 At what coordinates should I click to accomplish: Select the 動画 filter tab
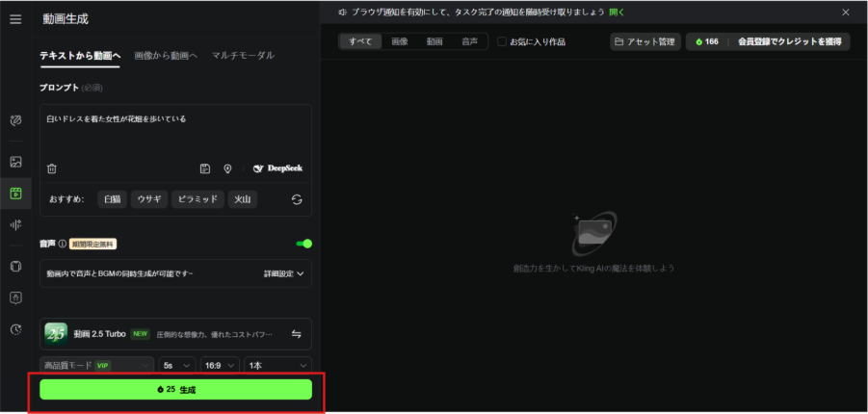point(434,41)
